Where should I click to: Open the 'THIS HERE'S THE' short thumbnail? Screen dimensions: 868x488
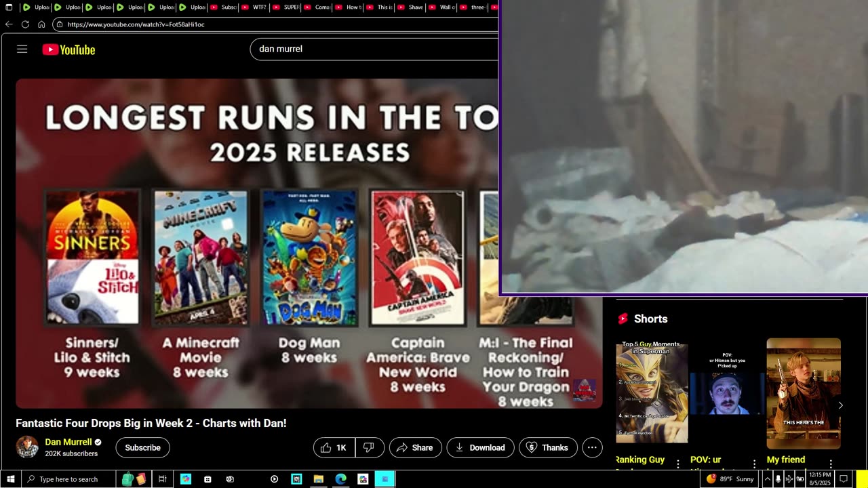804,393
